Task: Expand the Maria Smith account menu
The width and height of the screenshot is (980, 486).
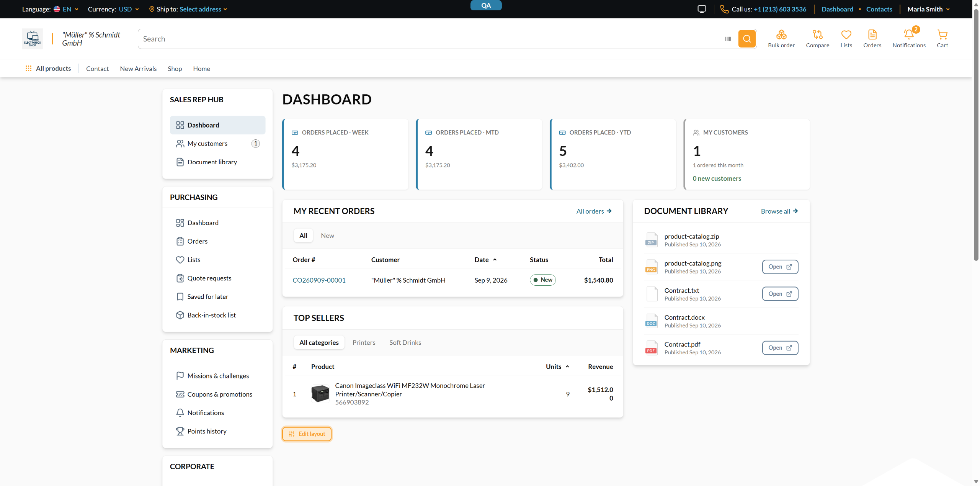Action: coord(929,9)
